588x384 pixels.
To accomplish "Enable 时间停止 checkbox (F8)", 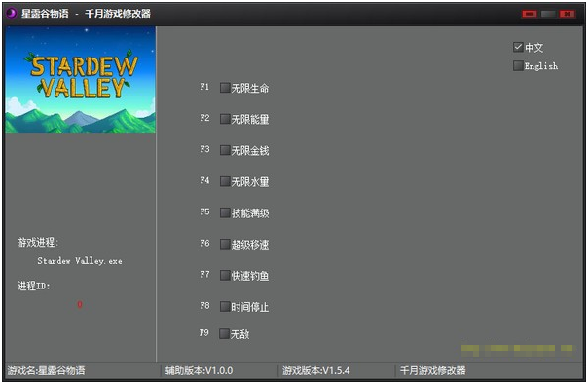I will 225,307.
